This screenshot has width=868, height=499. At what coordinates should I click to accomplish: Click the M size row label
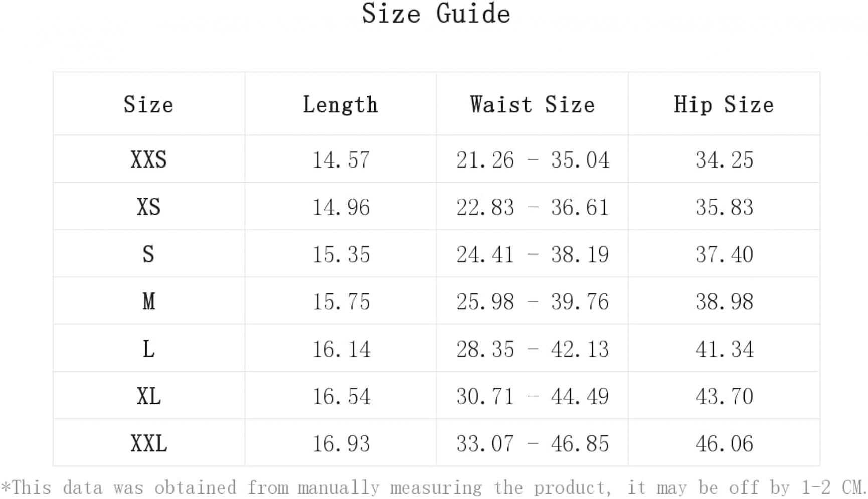[148, 301]
